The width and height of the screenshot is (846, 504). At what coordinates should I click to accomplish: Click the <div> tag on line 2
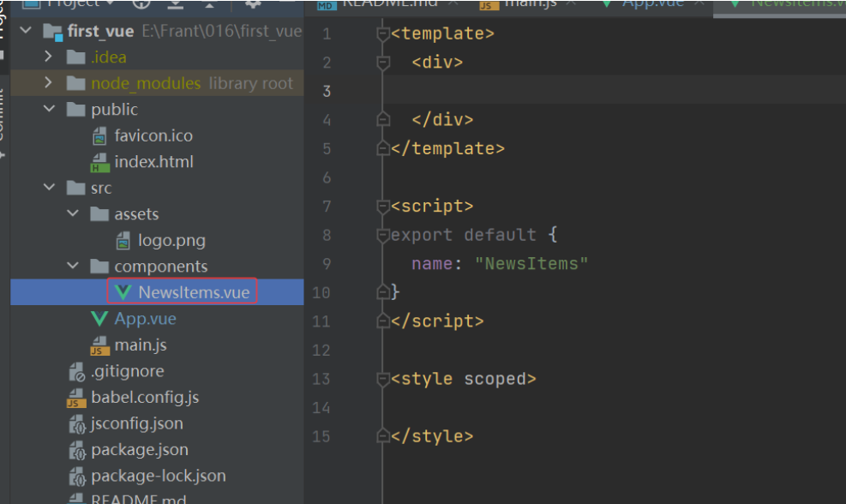pos(437,62)
